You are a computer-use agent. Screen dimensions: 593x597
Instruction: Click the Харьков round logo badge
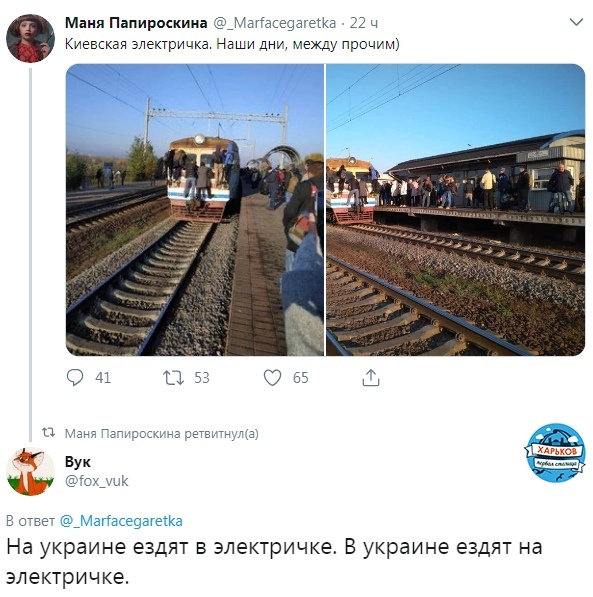555,453
